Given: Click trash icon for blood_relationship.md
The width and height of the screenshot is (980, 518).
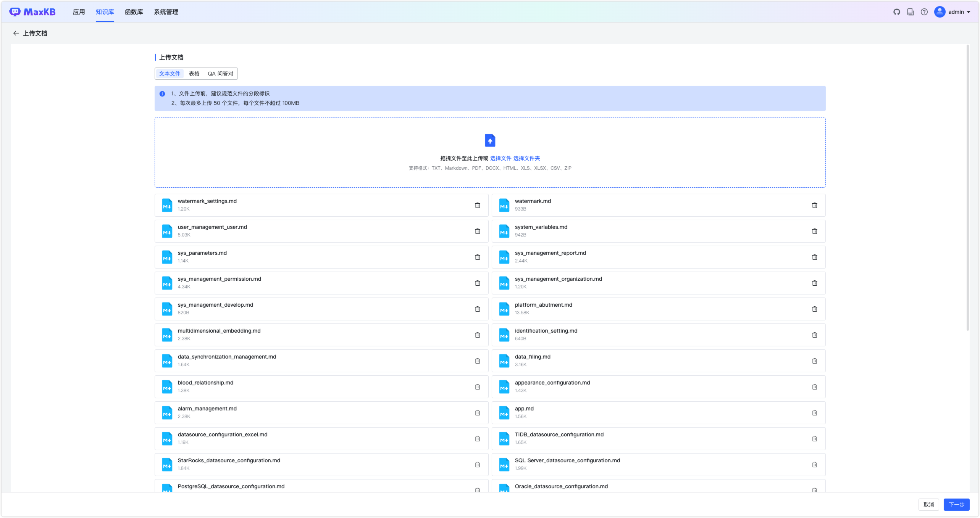Looking at the screenshot, I should [477, 387].
